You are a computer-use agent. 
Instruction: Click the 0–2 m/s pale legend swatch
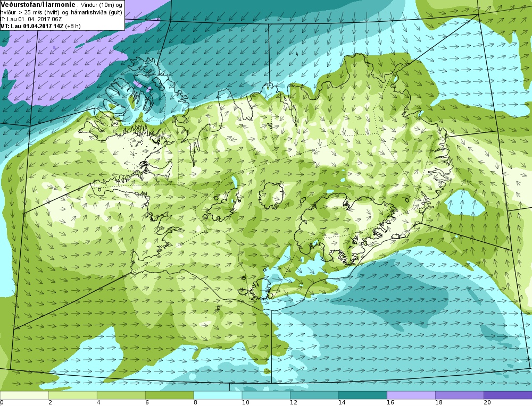click(x=24, y=395)
